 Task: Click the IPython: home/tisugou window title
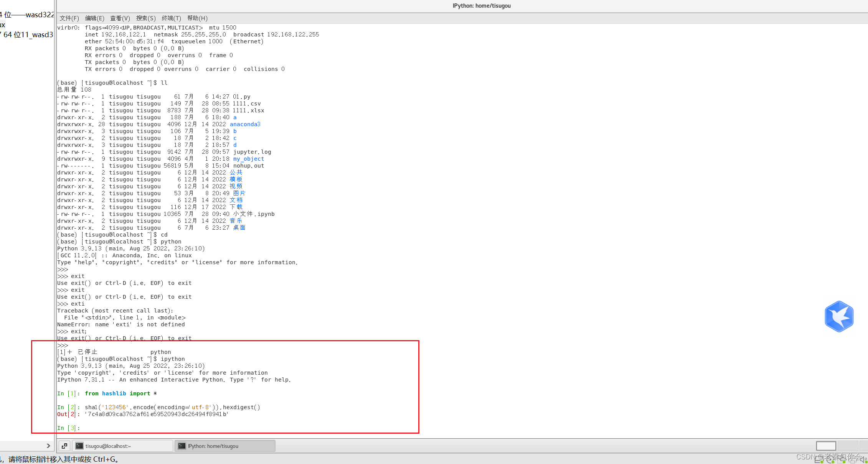coord(482,6)
